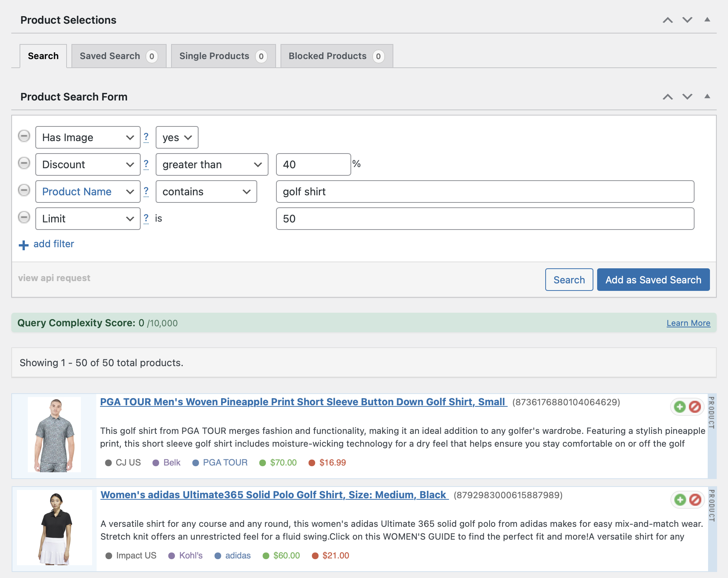Click the Belk merchant label
This screenshot has height=578, width=728.
172,462
